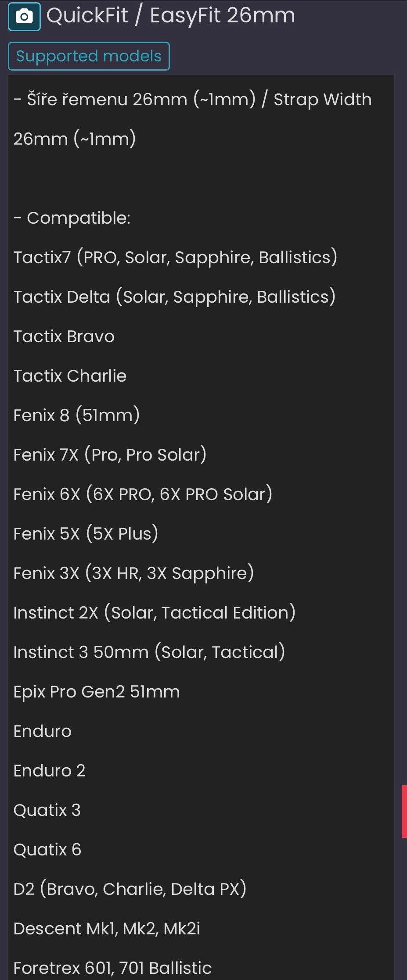Click the Tactix Delta entry
The image size is (407, 980).
point(174,297)
